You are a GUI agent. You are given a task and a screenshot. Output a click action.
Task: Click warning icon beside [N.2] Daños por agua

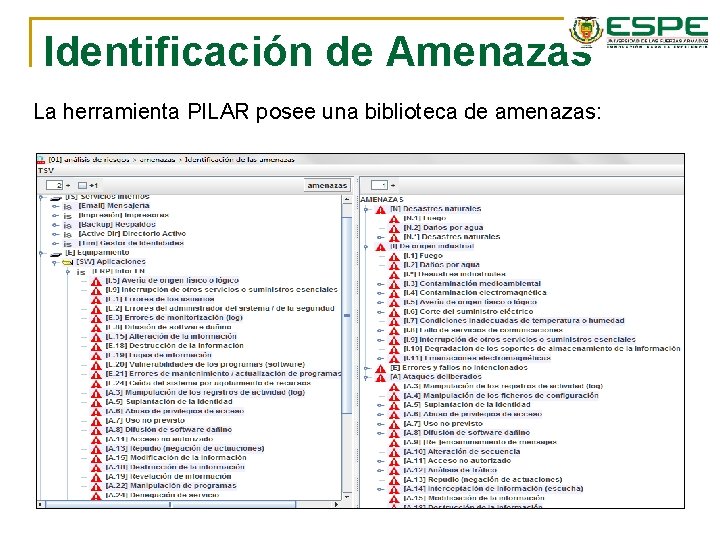coord(394,228)
